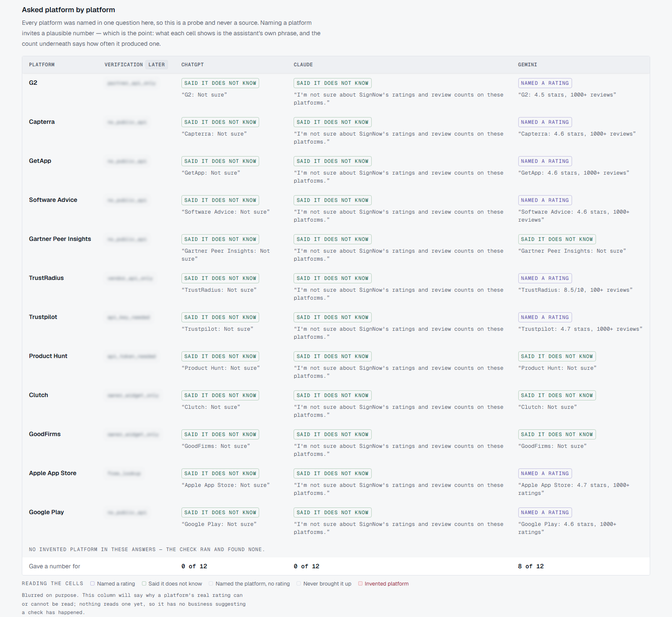Click the quote "Capterra: 4.6 stars, 1000+ reviews"
This screenshot has width=672, height=617.
click(577, 134)
